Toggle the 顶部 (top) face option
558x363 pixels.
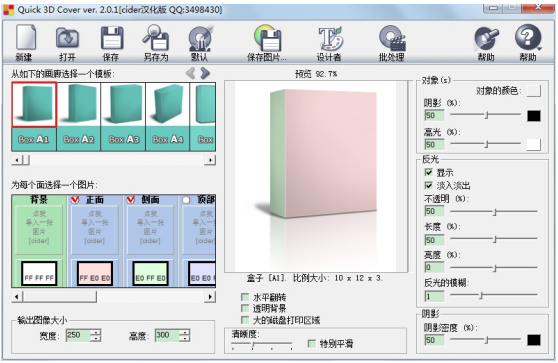186,200
